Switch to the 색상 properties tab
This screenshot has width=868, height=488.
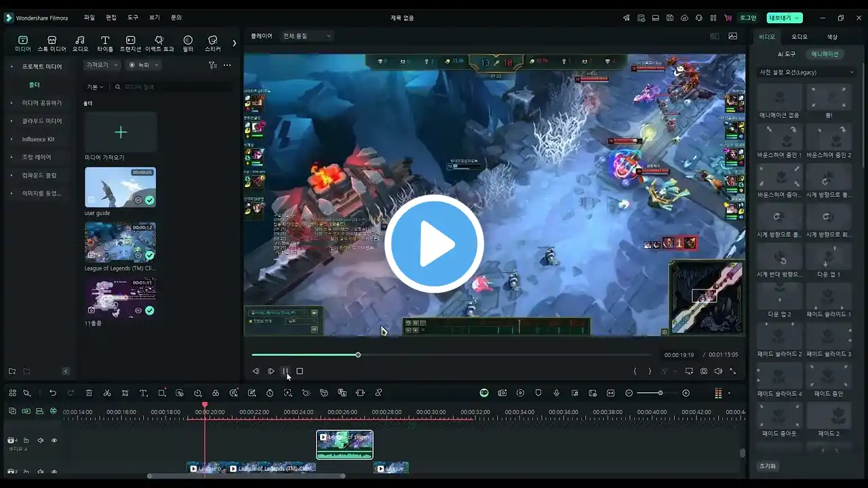pos(832,37)
